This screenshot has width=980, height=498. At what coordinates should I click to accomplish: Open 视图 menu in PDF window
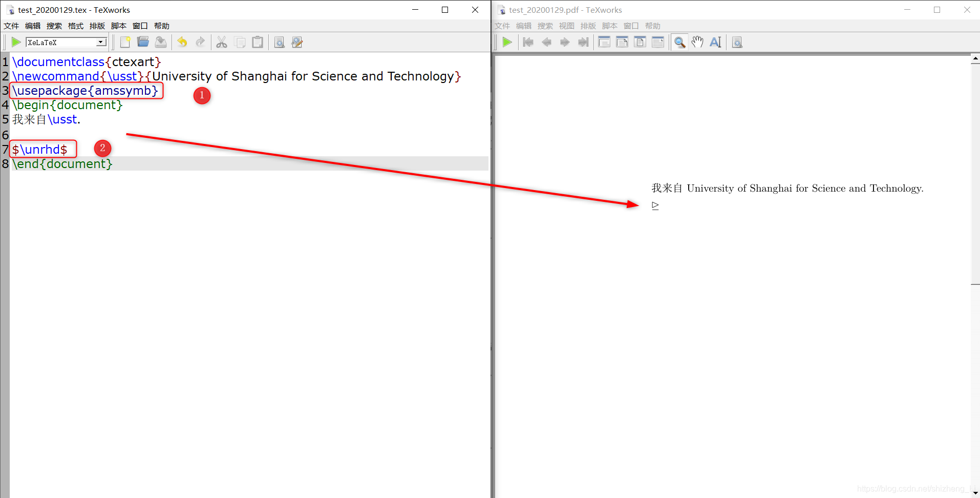[x=567, y=26]
